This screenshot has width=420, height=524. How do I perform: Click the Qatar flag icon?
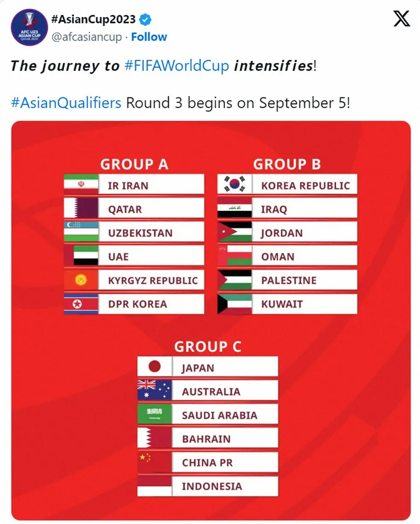[81, 208]
